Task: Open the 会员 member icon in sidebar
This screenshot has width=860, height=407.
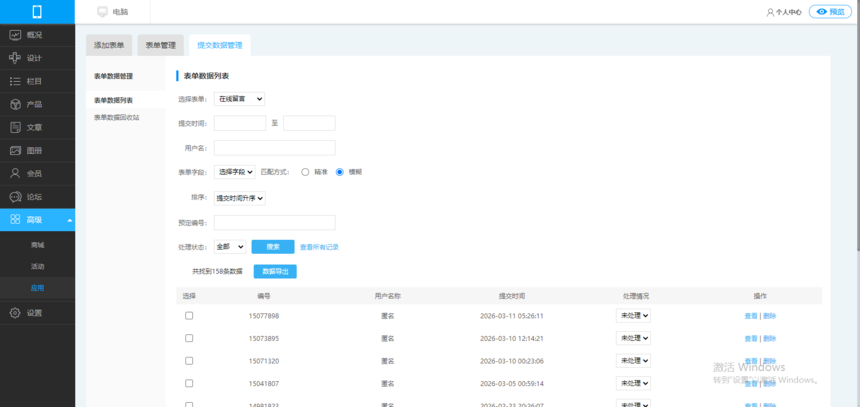Action: [x=15, y=173]
